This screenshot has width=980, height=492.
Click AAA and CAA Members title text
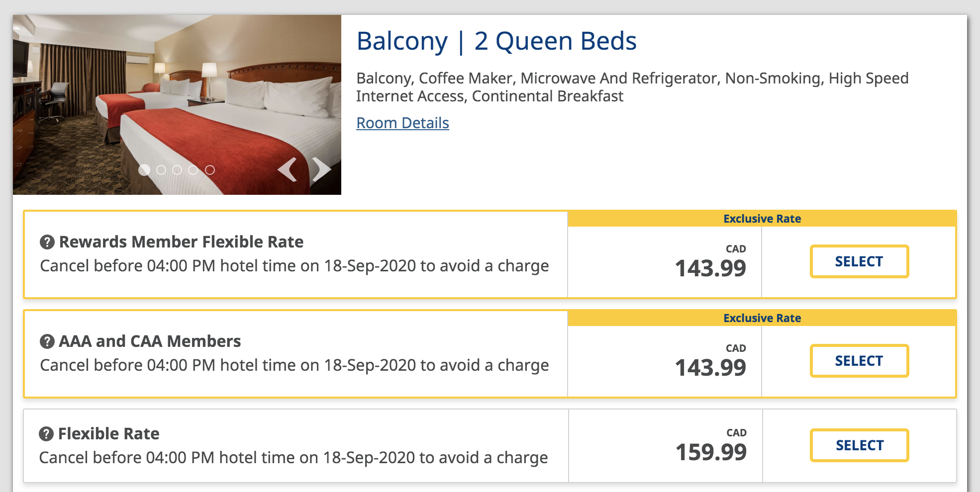point(150,341)
